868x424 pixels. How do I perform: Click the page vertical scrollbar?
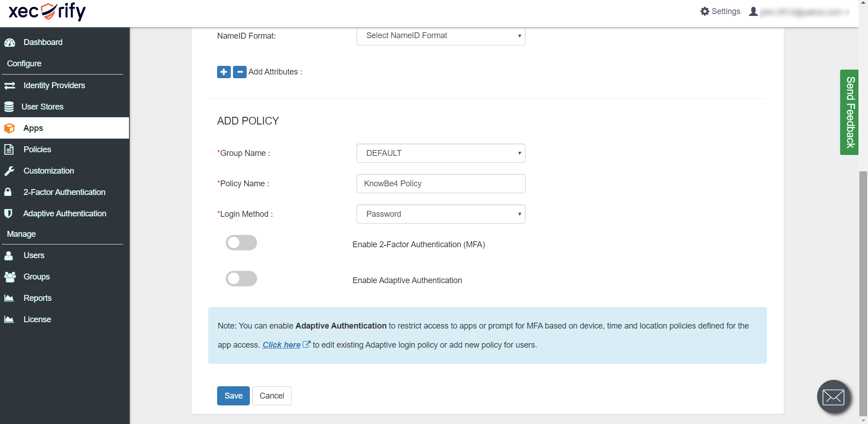[x=863, y=291]
